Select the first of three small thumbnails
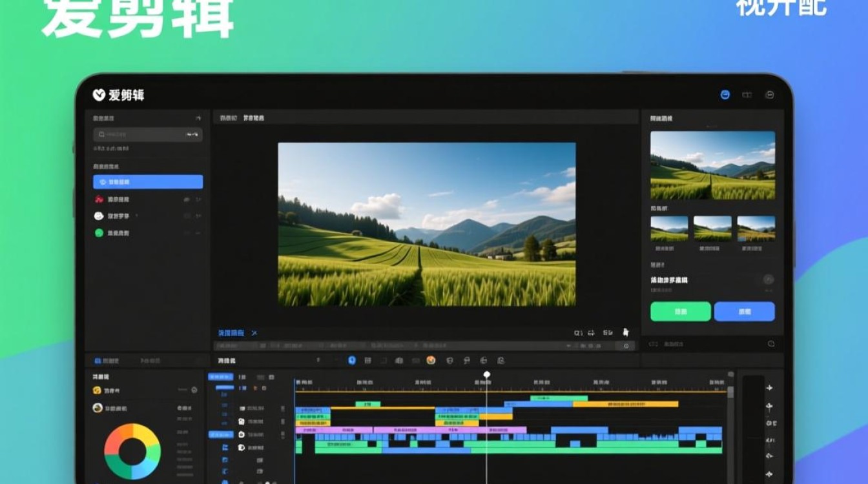868x484 pixels. (x=669, y=228)
